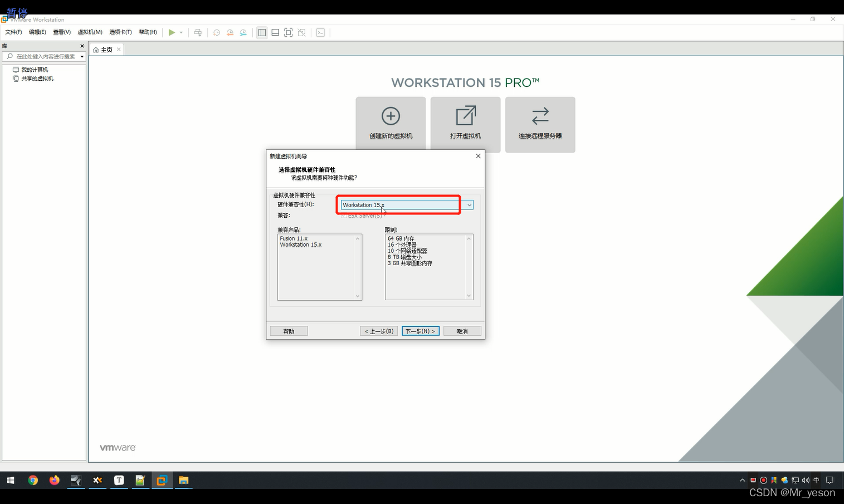Click the 打开虚拟机 tile
The image size is (844, 504).
(x=465, y=124)
